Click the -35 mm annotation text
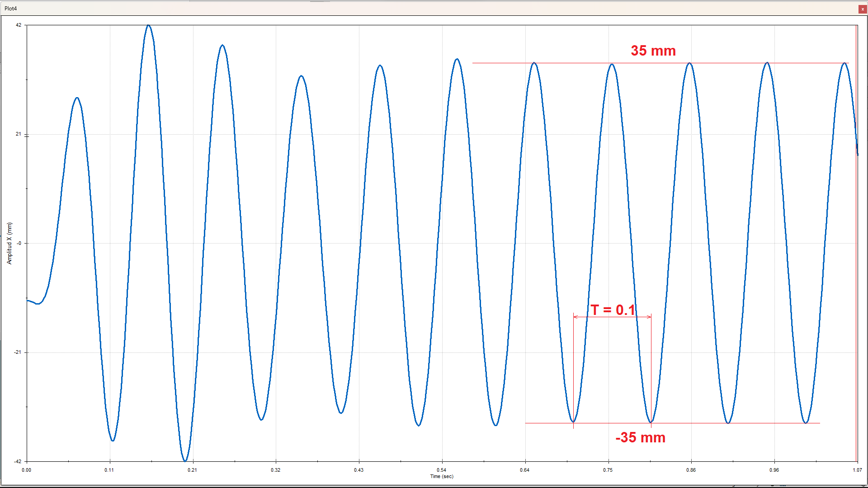Image resolution: width=868 pixels, height=488 pixels. pyautogui.click(x=640, y=437)
